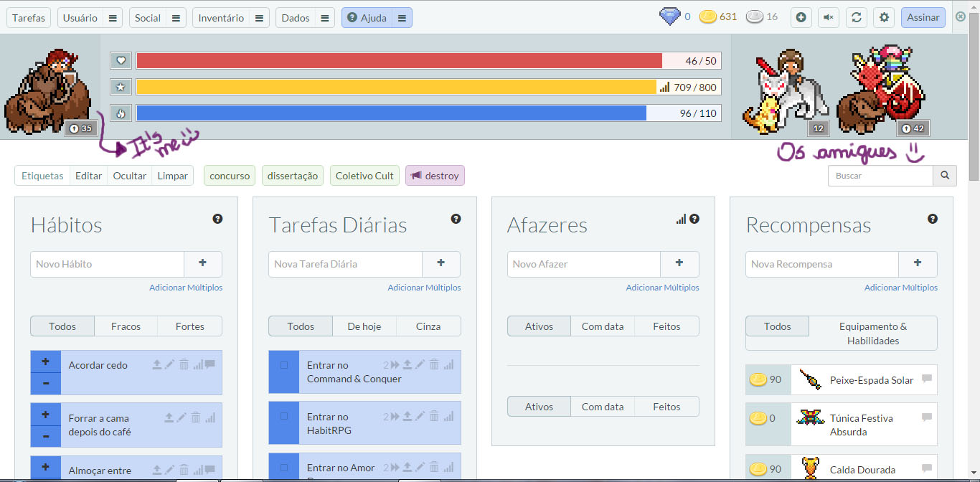Click the Assinar subscribe button

tap(923, 17)
